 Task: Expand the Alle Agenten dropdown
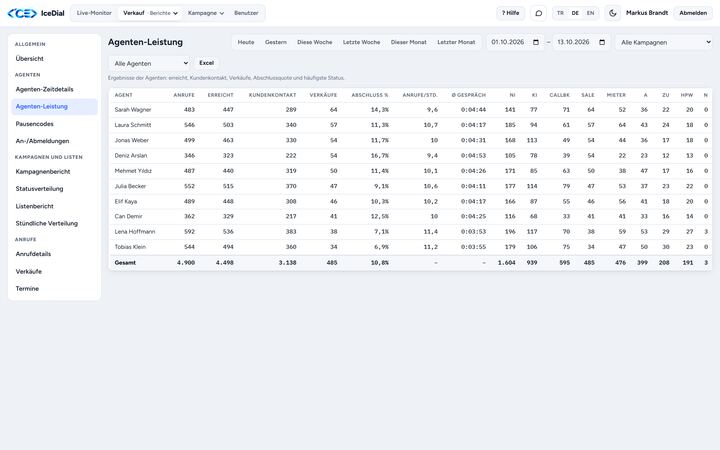coord(150,63)
